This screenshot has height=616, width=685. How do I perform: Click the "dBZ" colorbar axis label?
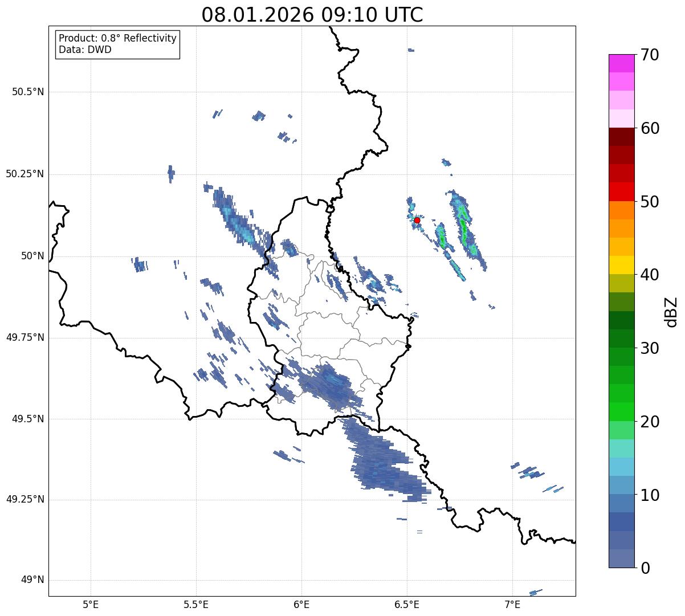point(671,311)
